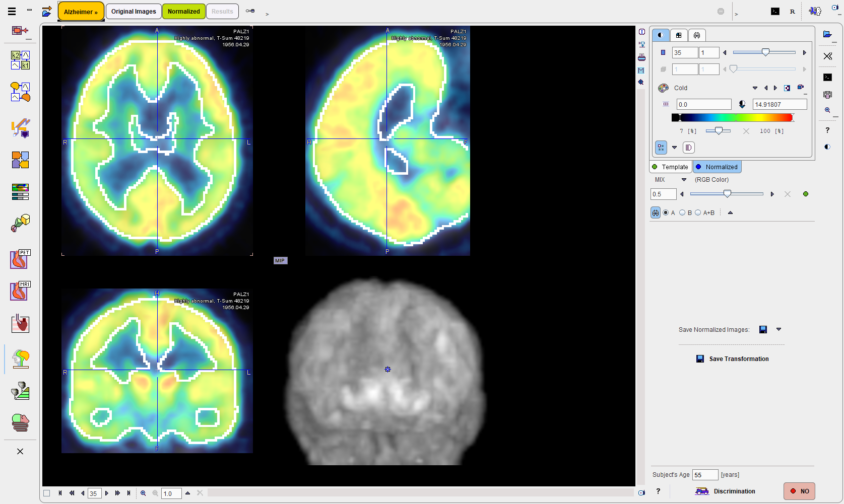Open the Alzheimer module tab
Viewport: 844px width, 504px height.
pyautogui.click(x=81, y=12)
